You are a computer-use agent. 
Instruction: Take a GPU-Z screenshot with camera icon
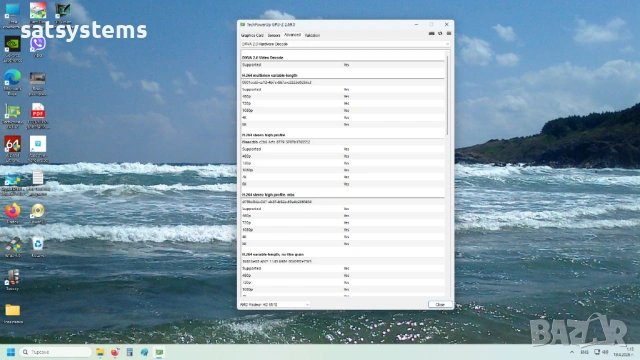click(431, 33)
